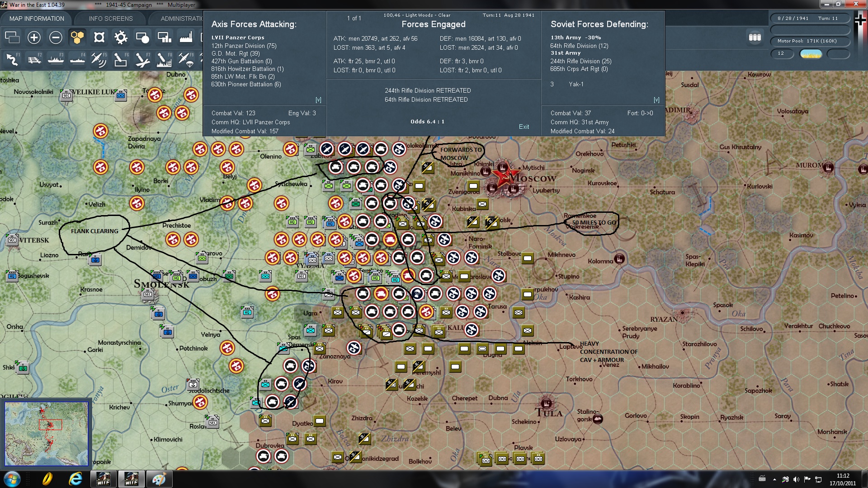Screen dimensions: 868x488
Task: Select F1 move mode icon
Action: (12, 59)
